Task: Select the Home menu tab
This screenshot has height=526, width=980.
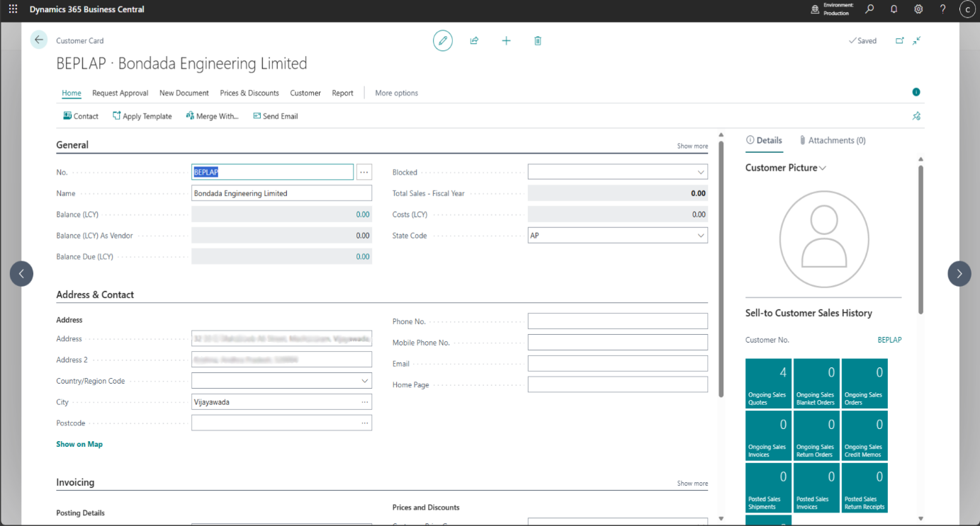Action: pos(72,93)
